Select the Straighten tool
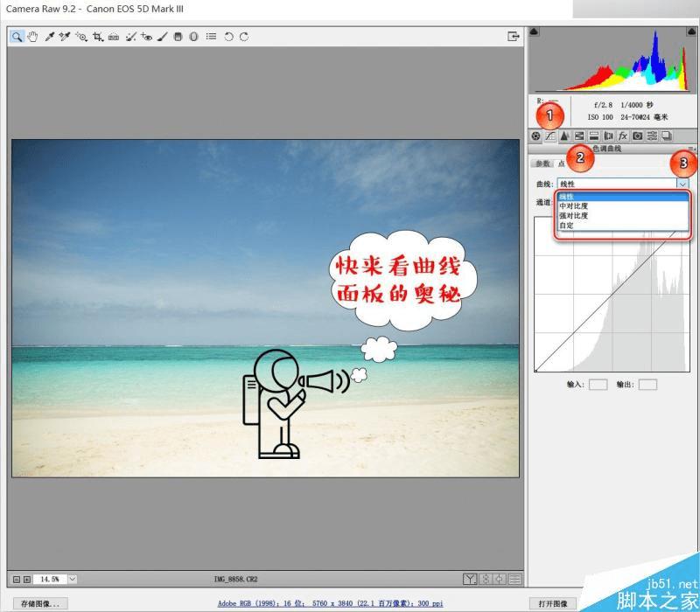This screenshot has width=700, height=612. [114, 37]
